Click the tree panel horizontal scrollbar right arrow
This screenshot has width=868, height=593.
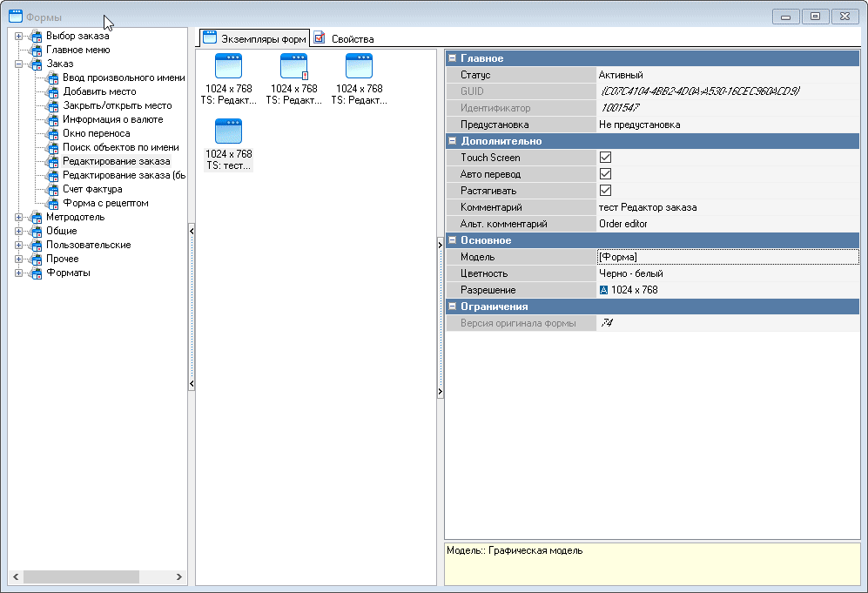point(180,577)
